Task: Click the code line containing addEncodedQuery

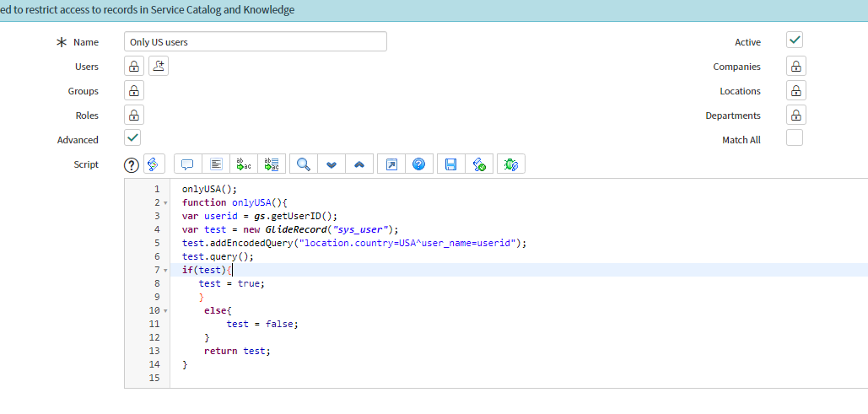Action: click(354, 243)
